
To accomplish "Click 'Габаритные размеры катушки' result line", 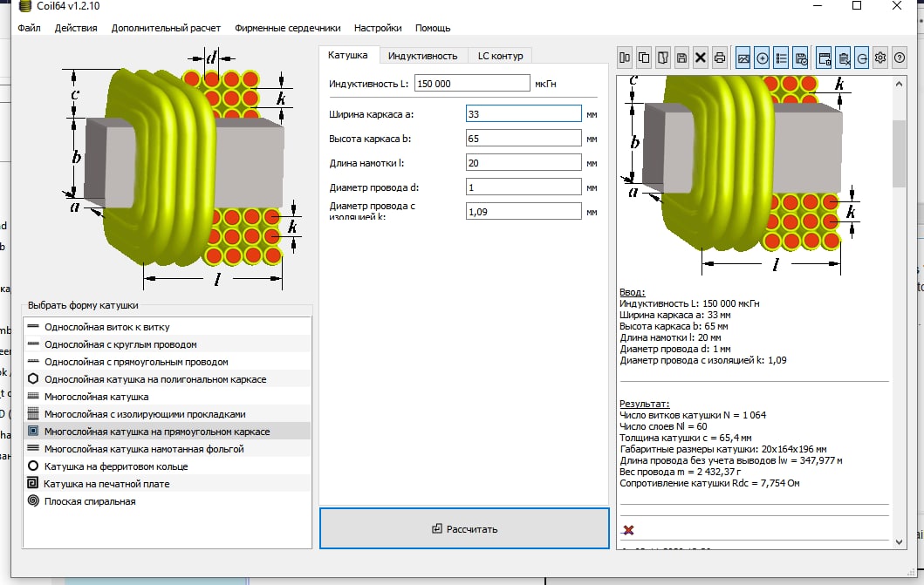I will pyautogui.click(x=723, y=448).
